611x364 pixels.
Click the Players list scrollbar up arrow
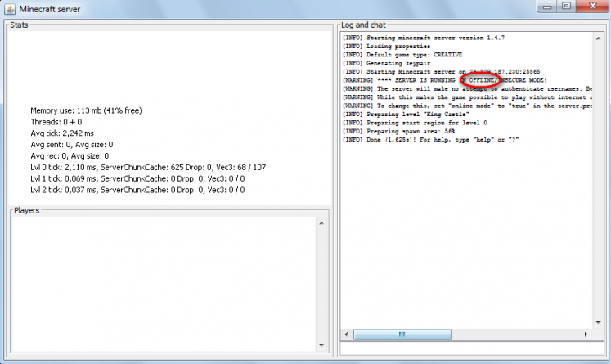point(321,223)
